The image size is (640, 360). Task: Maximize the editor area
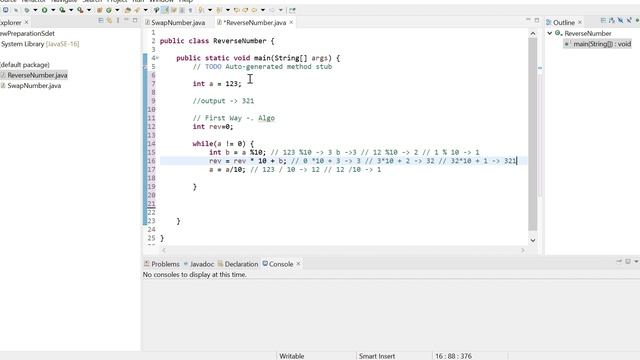pos(537,20)
